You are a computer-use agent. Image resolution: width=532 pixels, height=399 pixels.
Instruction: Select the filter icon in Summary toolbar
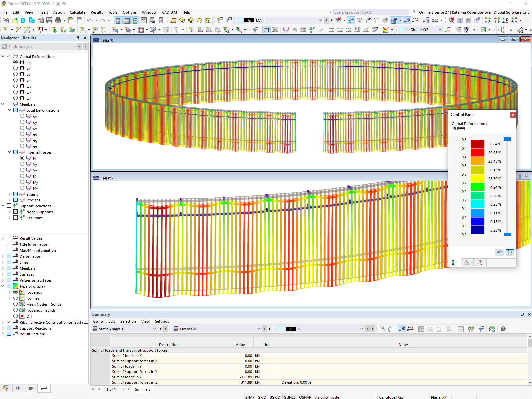click(481, 329)
